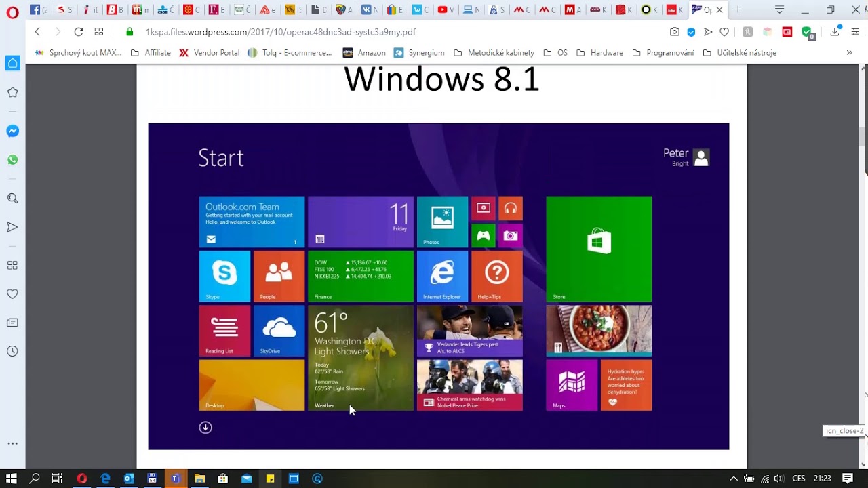
Task: Open sidebar setup three dots
Action: (x=12, y=443)
